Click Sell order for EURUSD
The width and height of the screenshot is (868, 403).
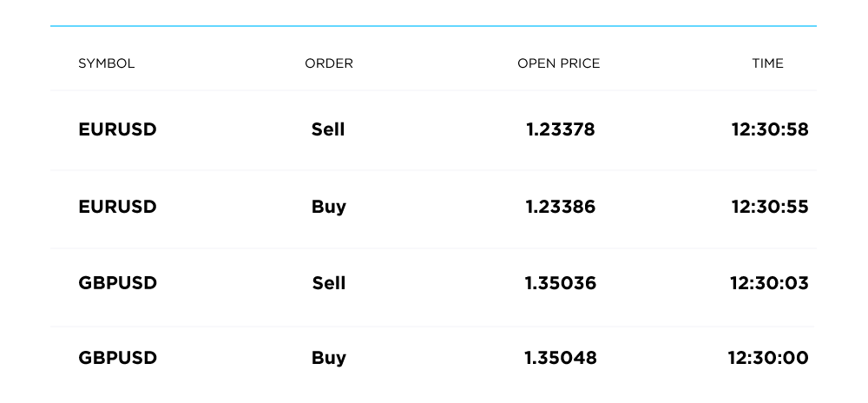tap(328, 130)
